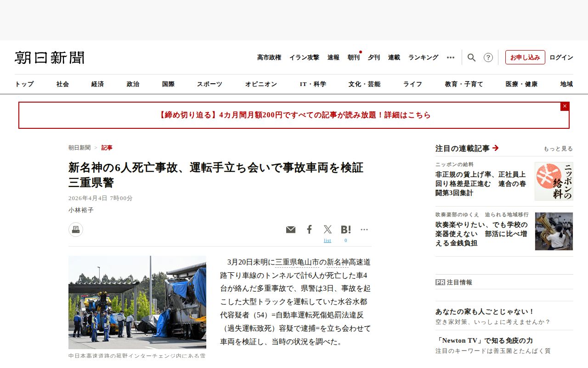Image resolution: width=588 pixels, height=368 pixels.
Task: Click the 朝日新聞 breadcrumb link
Action: pos(79,148)
